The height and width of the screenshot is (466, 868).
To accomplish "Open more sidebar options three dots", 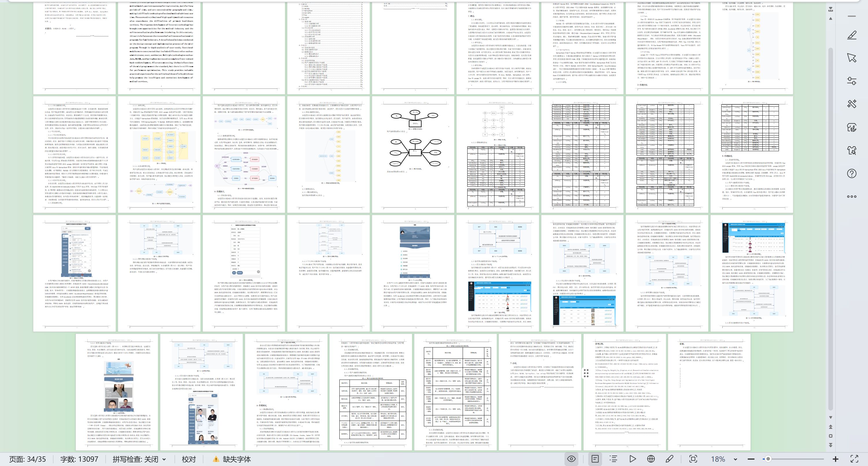I will (852, 197).
